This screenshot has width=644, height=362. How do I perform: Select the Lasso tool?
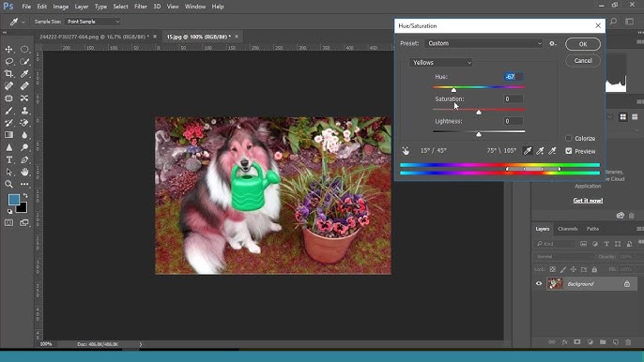tap(8, 62)
